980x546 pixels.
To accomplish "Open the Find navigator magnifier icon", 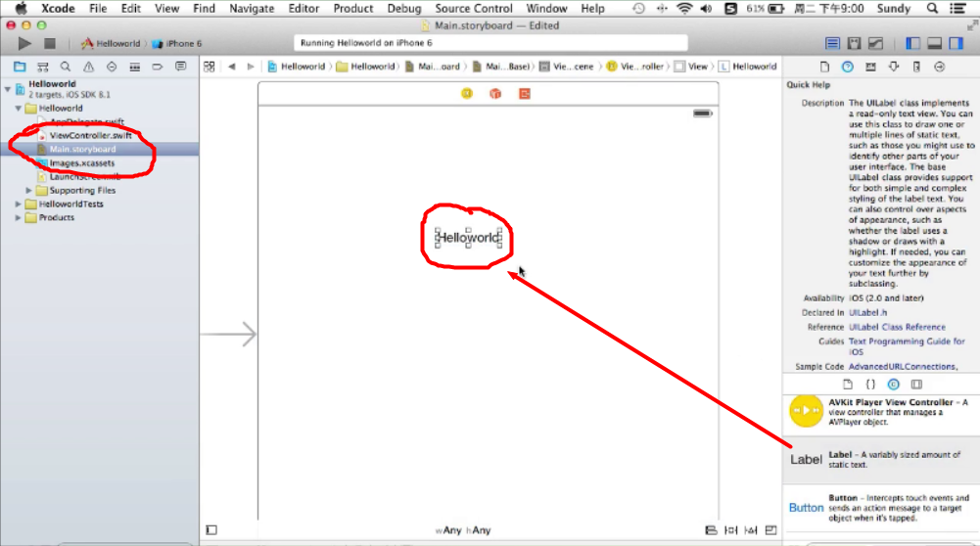I will [x=66, y=67].
